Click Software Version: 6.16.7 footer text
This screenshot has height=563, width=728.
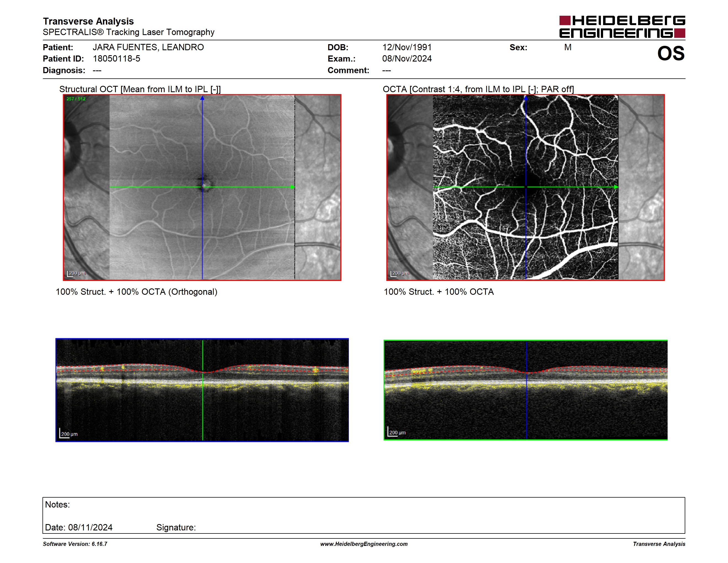click(x=75, y=544)
